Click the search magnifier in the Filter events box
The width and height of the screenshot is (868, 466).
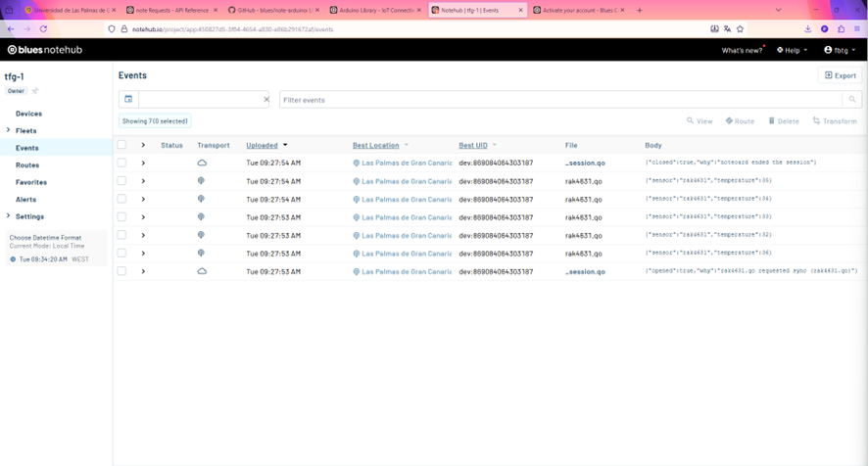(x=852, y=100)
